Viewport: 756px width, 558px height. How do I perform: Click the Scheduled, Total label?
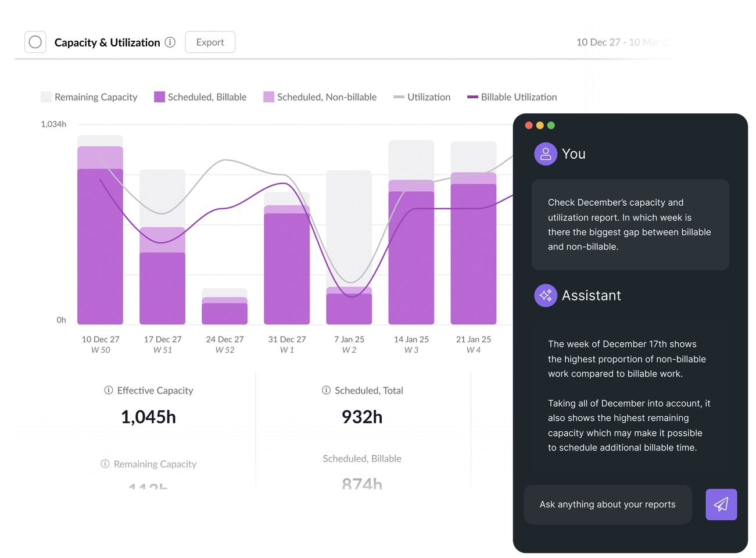click(369, 391)
